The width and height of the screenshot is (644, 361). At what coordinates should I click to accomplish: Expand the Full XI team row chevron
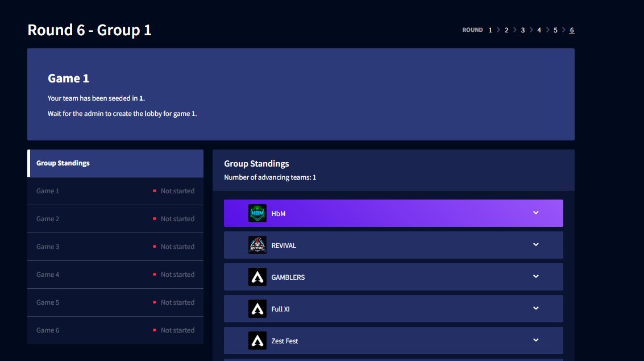coord(535,308)
